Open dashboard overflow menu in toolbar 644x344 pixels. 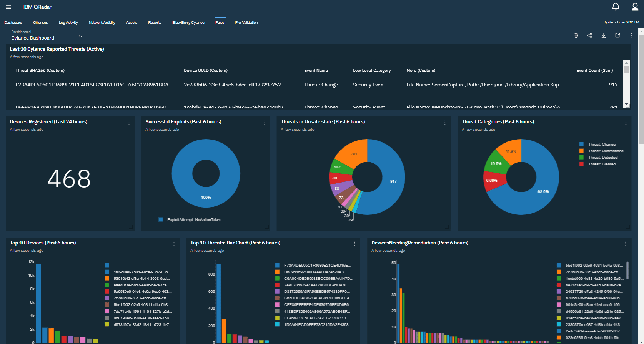click(631, 35)
